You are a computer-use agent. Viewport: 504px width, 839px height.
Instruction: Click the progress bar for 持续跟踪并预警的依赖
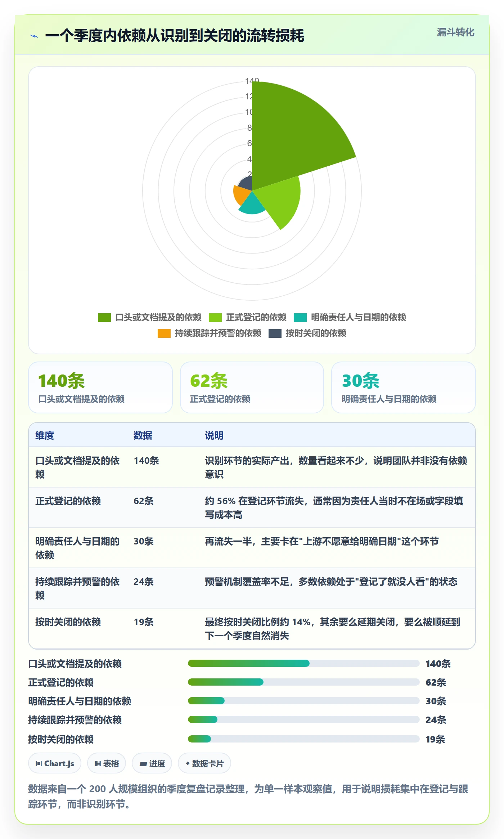304,719
